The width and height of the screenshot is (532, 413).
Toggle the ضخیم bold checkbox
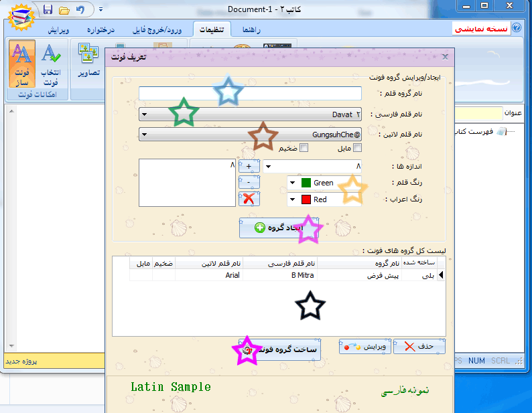(304, 148)
